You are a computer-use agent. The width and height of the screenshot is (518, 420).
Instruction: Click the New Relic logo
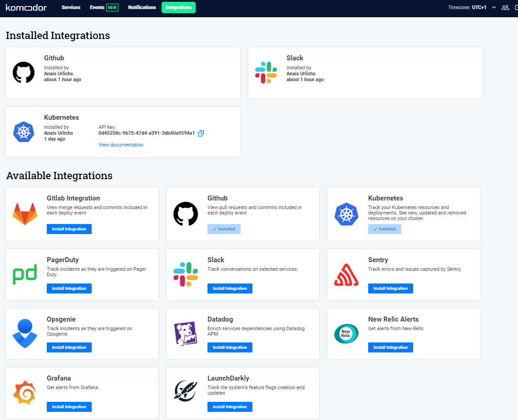tap(346, 333)
